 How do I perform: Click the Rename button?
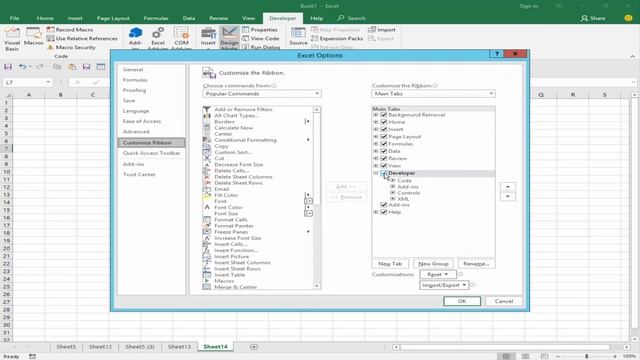(x=476, y=264)
